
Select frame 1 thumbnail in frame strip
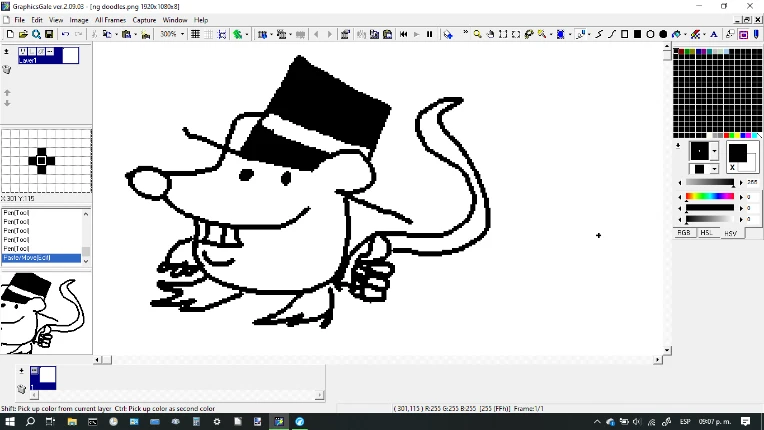[43, 378]
